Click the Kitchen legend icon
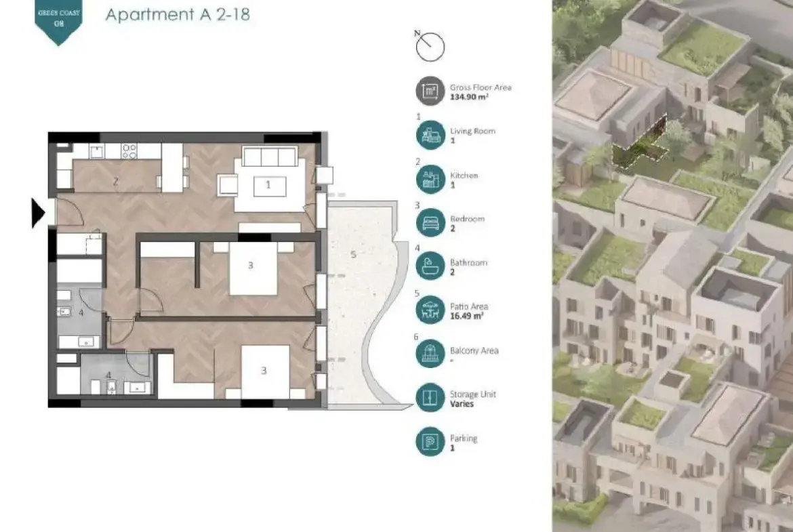 pyautogui.click(x=430, y=179)
